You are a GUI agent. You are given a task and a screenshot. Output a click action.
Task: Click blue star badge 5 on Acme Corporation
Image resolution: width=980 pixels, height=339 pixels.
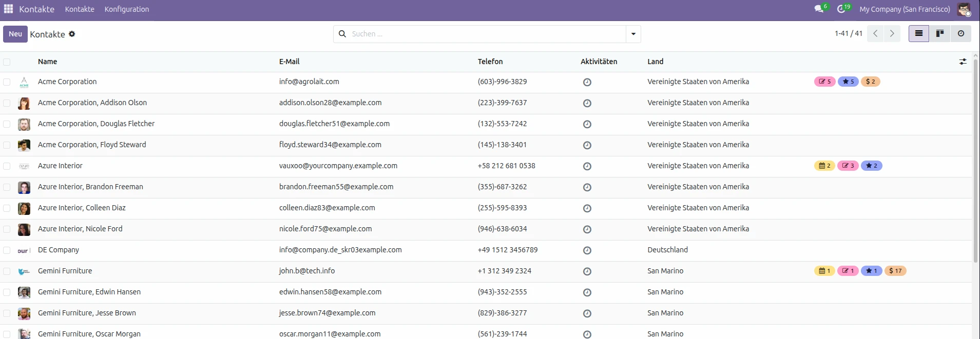coord(848,82)
